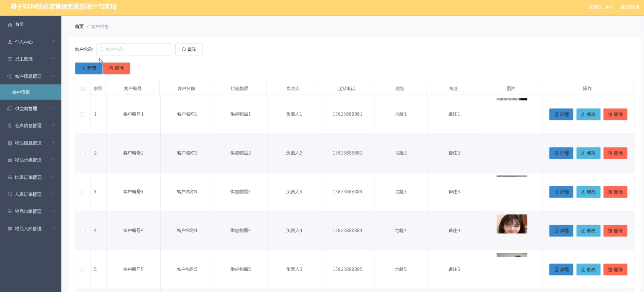The width and height of the screenshot is (644, 292).
Task: Toggle the select-all checkbox in table header
Action: (x=83, y=89)
